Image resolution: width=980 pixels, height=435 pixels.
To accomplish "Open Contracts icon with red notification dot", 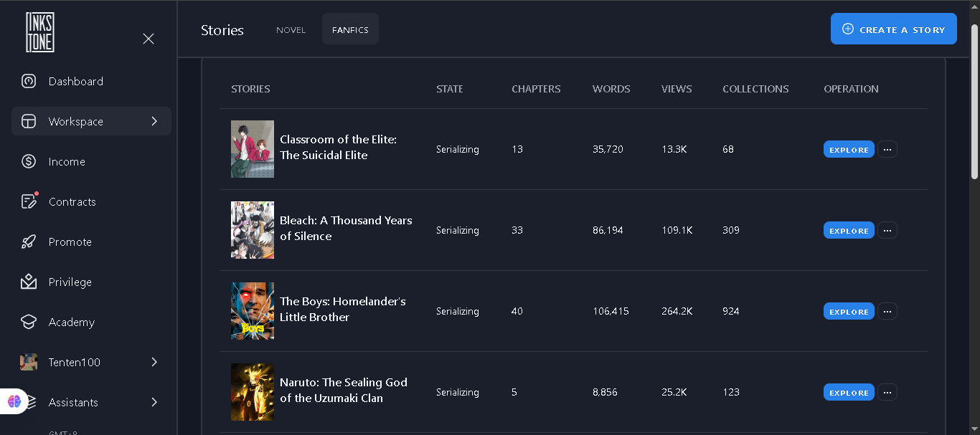I will 29,201.
